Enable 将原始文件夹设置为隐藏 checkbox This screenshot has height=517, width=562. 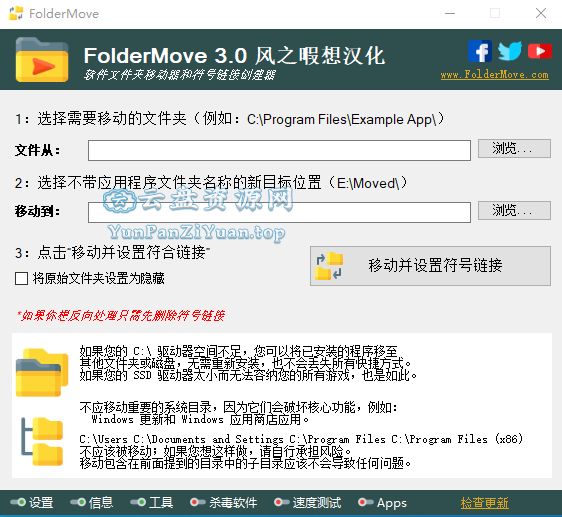pyautogui.click(x=22, y=279)
